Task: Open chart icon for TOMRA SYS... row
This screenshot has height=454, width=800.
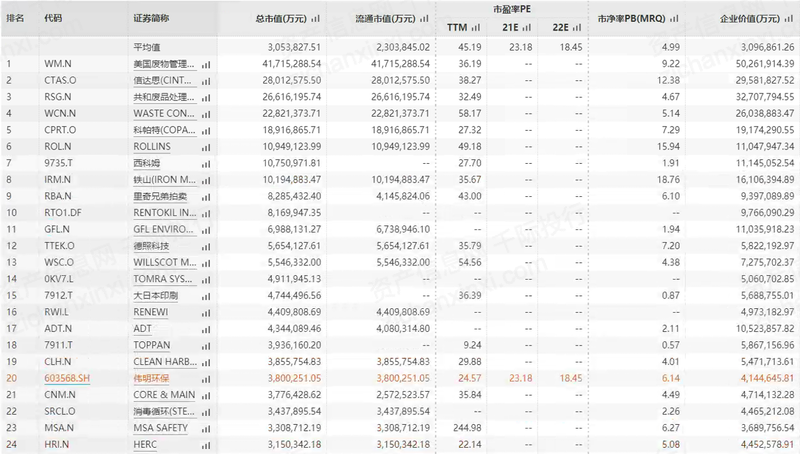Action: point(206,280)
